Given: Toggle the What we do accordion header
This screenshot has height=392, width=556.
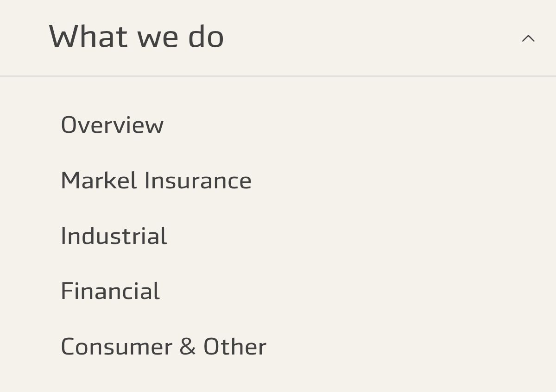Looking at the screenshot, I should [278, 37].
